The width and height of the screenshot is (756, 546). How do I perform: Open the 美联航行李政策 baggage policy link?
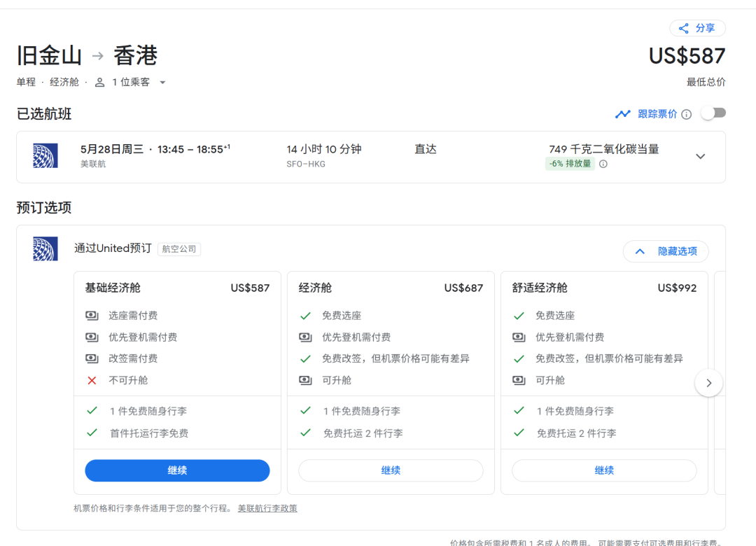point(267,508)
